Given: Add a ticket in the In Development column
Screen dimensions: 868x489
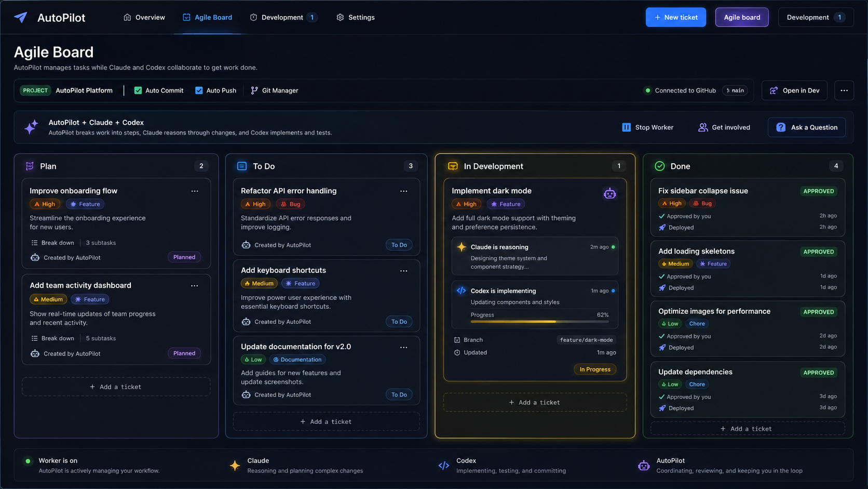Looking at the screenshot, I should [x=535, y=403].
